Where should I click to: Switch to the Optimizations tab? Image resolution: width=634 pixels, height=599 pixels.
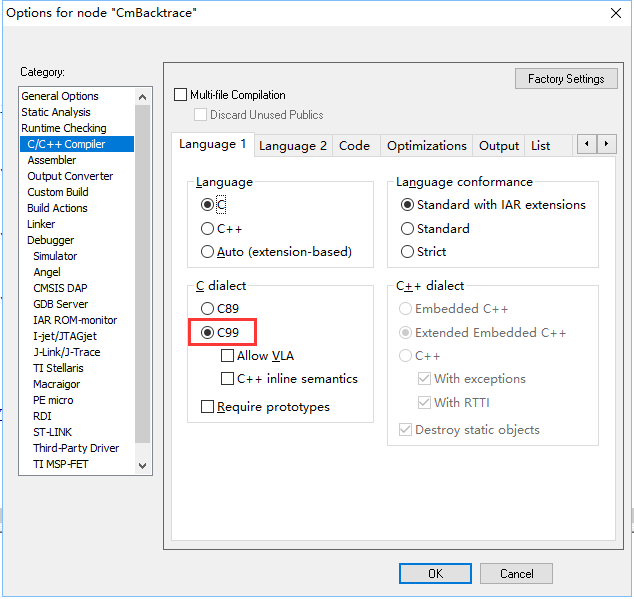(x=426, y=146)
